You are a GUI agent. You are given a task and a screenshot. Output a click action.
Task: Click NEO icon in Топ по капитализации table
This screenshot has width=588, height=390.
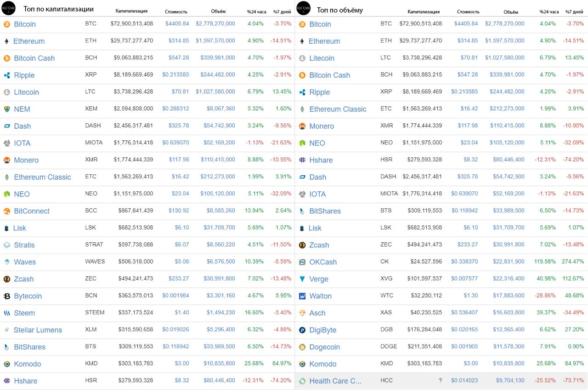pyautogui.click(x=7, y=194)
